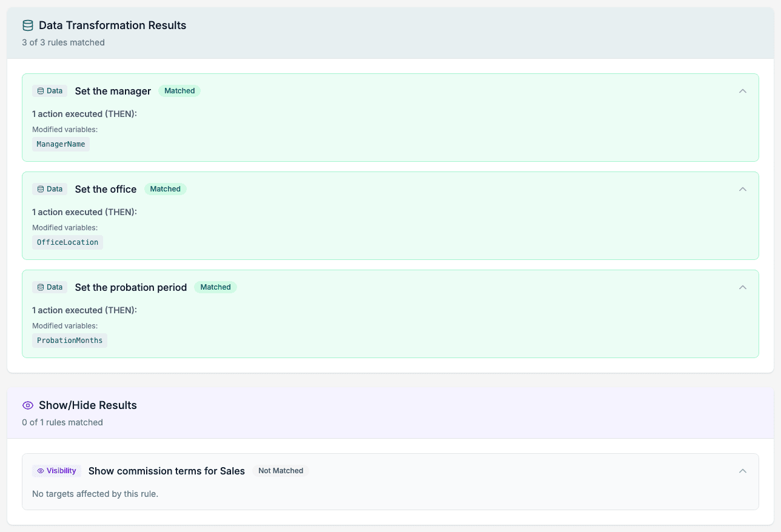Select the ManagerName variable chip
The width and height of the screenshot is (781, 532).
61,144
